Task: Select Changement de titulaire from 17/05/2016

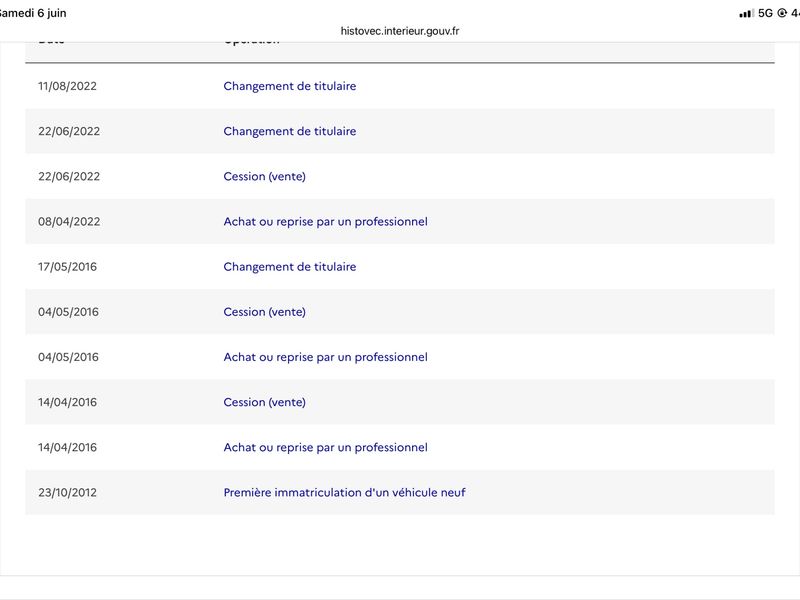Action: (x=290, y=267)
